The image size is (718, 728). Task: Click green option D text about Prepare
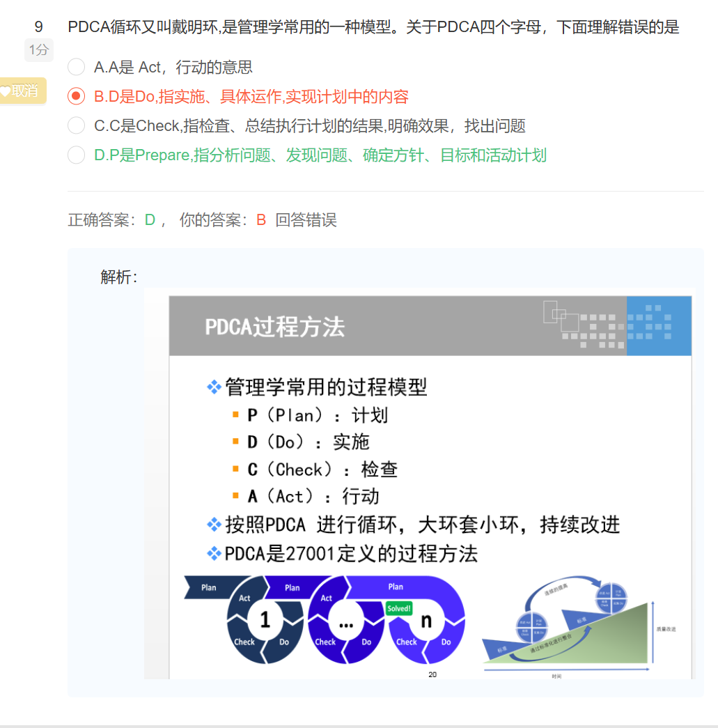pos(320,155)
